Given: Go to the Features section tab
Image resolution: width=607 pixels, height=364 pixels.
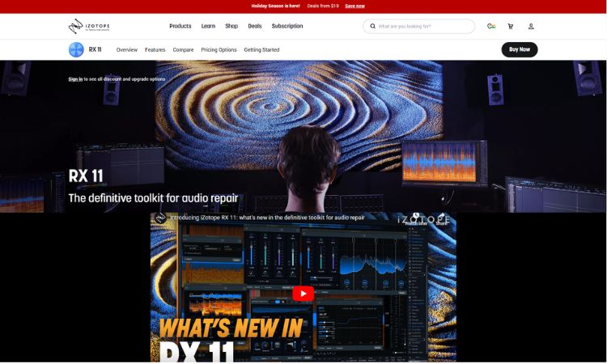Looking at the screenshot, I should click(x=155, y=50).
